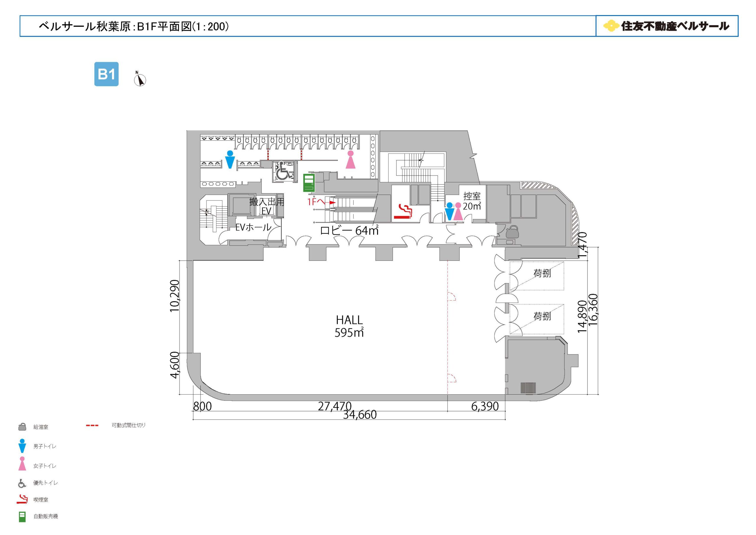
Task: Click the 男子トイレ legend label
Action: coord(45,446)
